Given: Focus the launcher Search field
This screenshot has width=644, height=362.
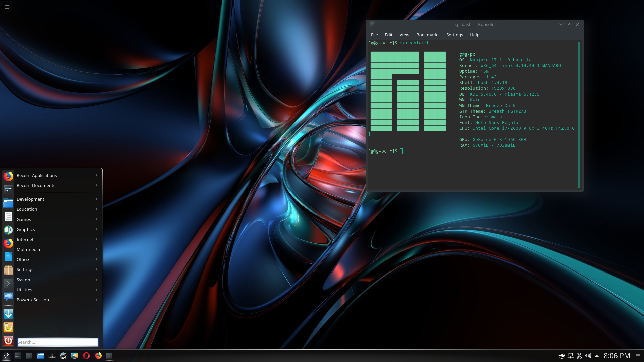Looking at the screenshot, I should pos(58,342).
